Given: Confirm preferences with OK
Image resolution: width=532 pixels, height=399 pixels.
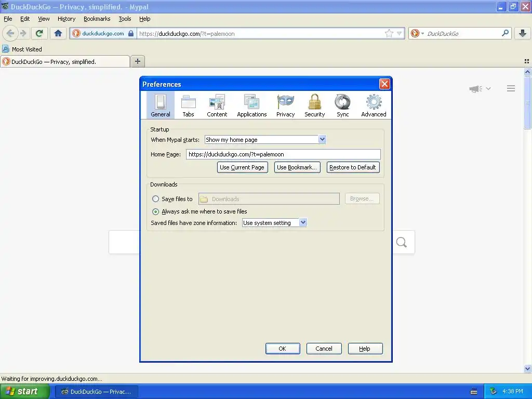Looking at the screenshot, I should (x=283, y=349).
